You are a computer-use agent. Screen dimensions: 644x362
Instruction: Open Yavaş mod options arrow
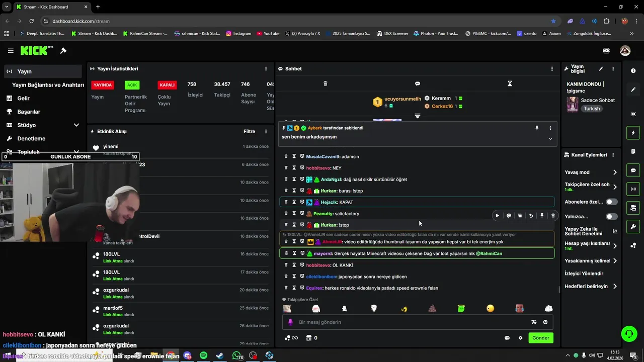[615, 172]
